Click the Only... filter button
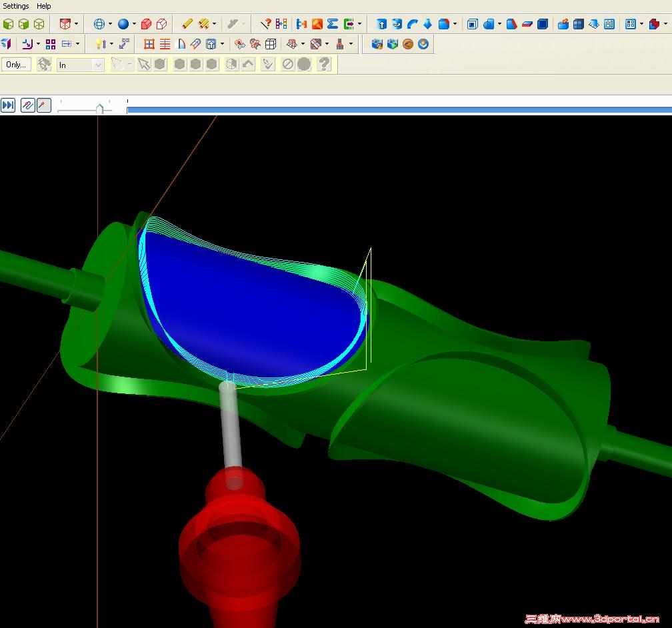Screen dimensions: 672x628 (x=16, y=64)
